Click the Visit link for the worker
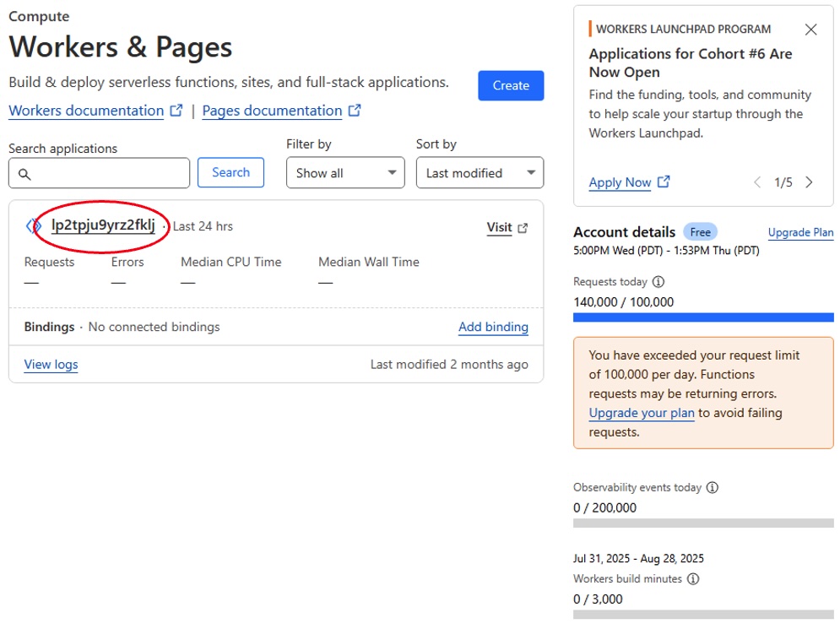 pos(499,227)
